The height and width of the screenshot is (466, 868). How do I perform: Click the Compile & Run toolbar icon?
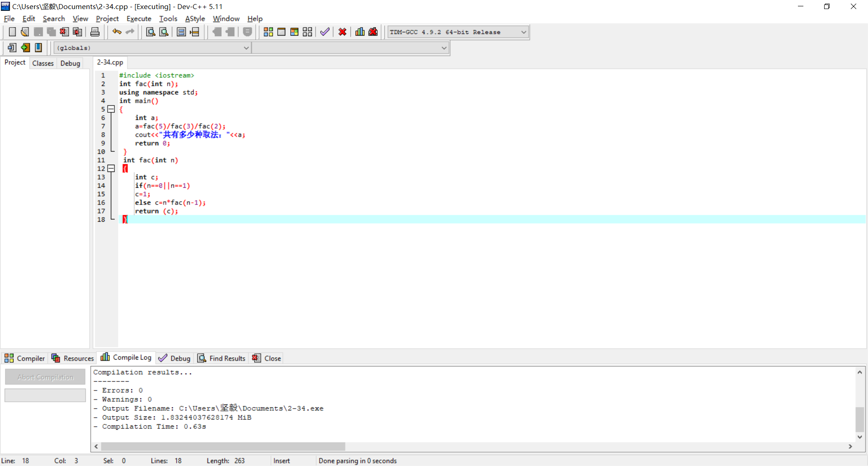tap(294, 32)
